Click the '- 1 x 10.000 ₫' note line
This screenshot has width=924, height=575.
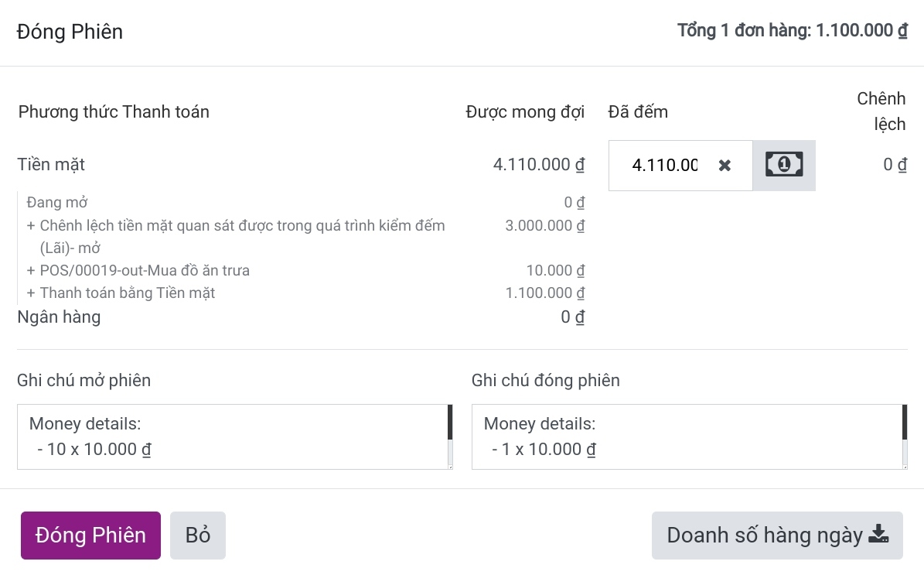point(544,450)
